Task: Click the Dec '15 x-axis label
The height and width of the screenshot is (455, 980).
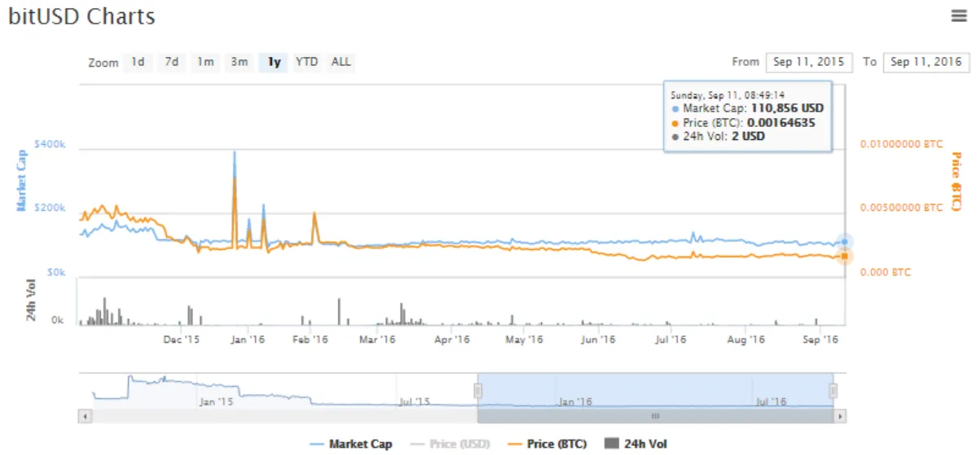Action: 182,339
